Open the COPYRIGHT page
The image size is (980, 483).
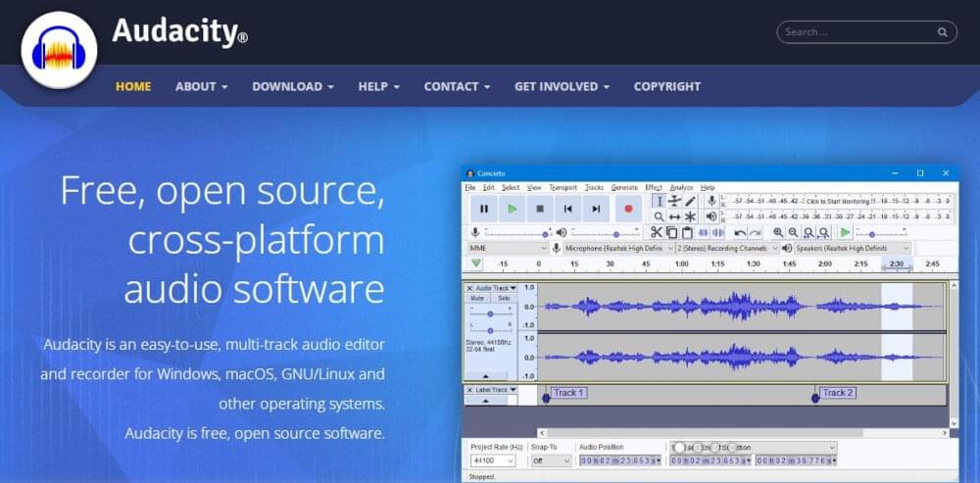point(666,86)
